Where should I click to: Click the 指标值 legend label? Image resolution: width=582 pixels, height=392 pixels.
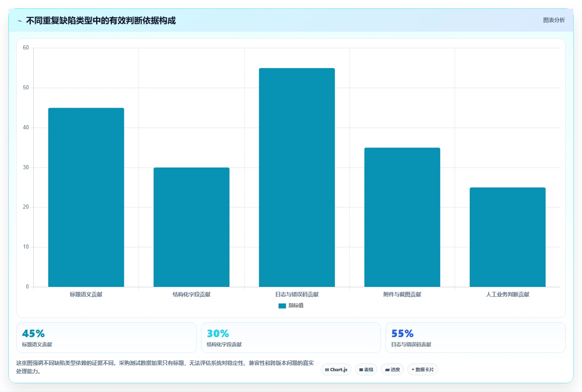[x=296, y=306]
